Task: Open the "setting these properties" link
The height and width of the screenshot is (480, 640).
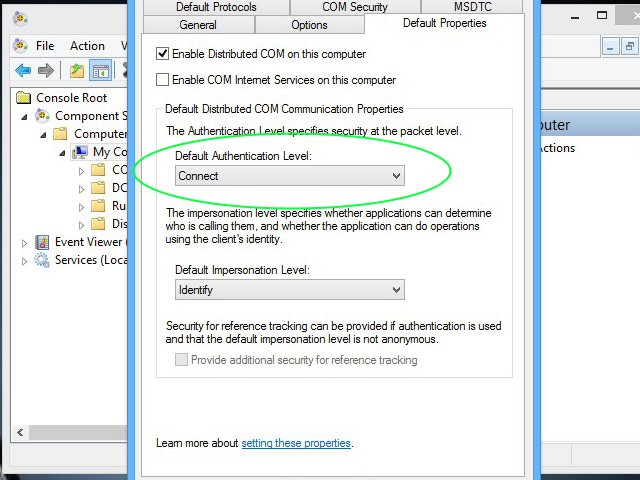Action: 296,443
